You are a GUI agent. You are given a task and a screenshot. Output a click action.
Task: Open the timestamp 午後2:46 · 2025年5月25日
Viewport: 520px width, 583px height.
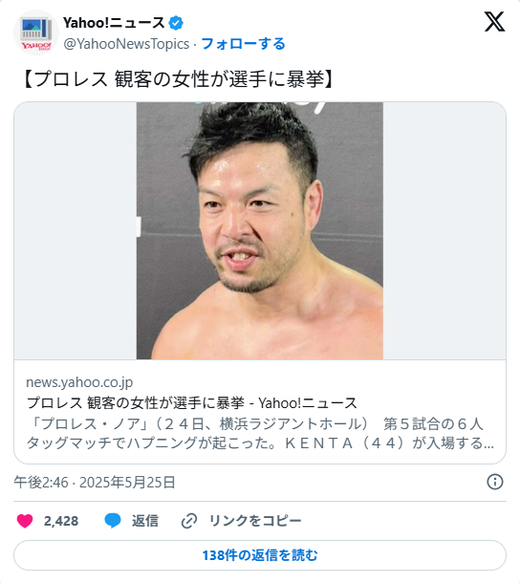click(95, 482)
